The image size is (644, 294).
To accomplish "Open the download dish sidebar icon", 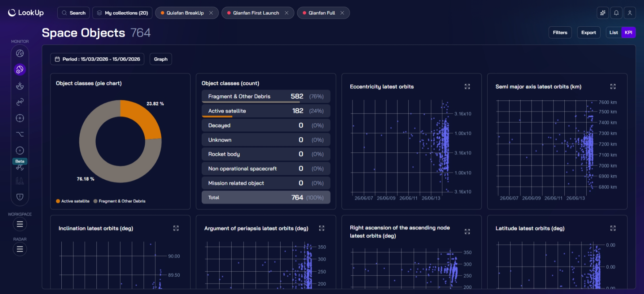I will pos(20,86).
